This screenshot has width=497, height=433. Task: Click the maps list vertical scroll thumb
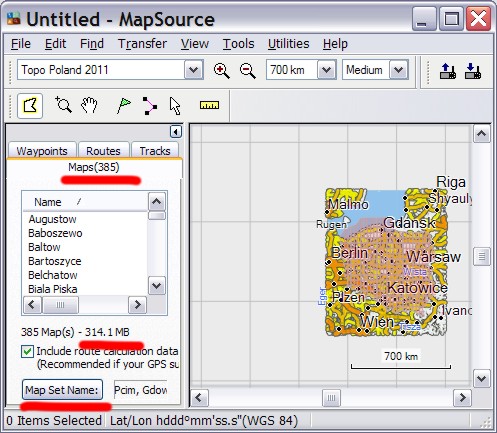click(x=157, y=216)
